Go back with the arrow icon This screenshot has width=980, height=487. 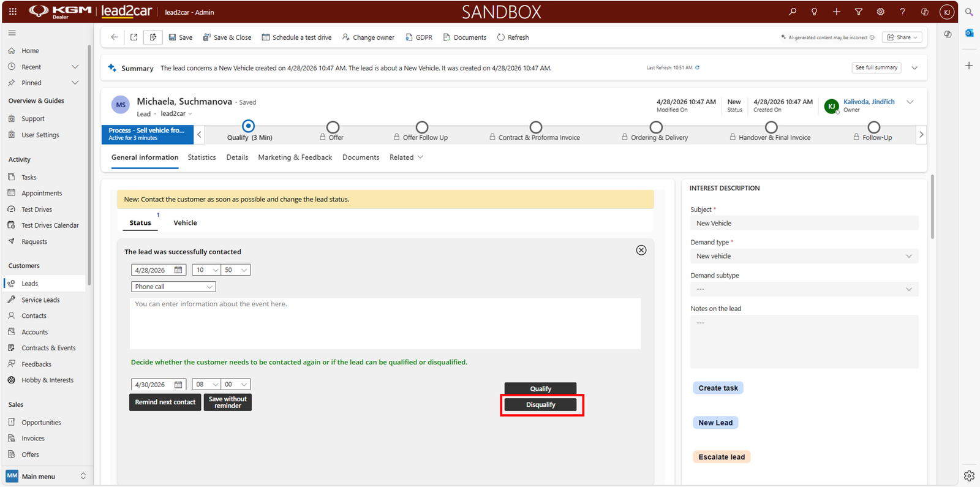(115, 37)
